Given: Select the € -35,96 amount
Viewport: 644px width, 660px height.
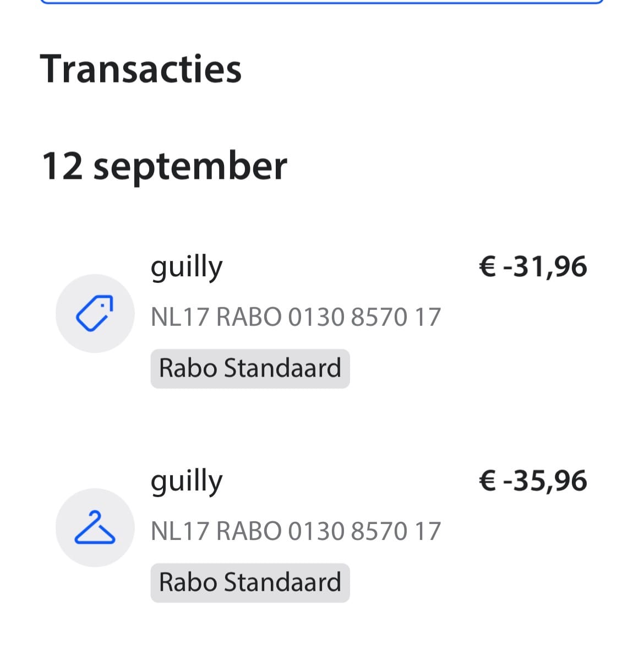Looking at the screenshot, I should (x=533, y=481).
